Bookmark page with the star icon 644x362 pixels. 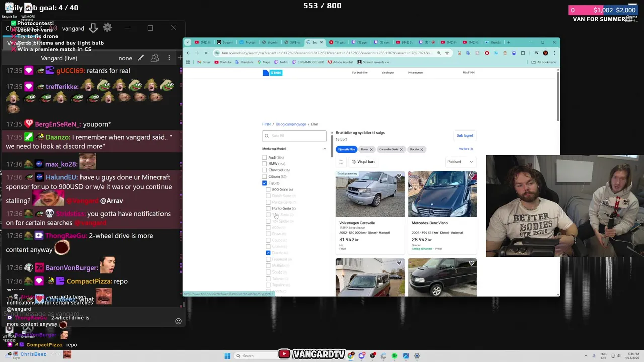coord(447,53)
